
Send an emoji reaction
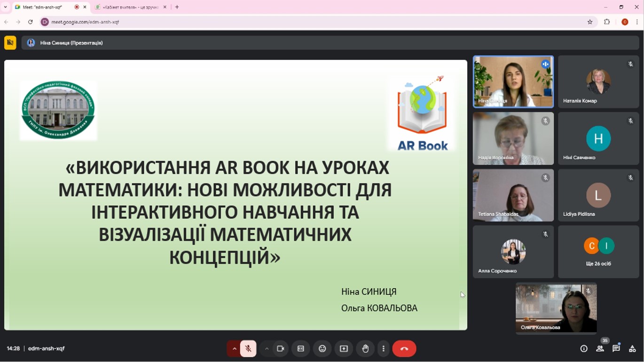point(322,348)
